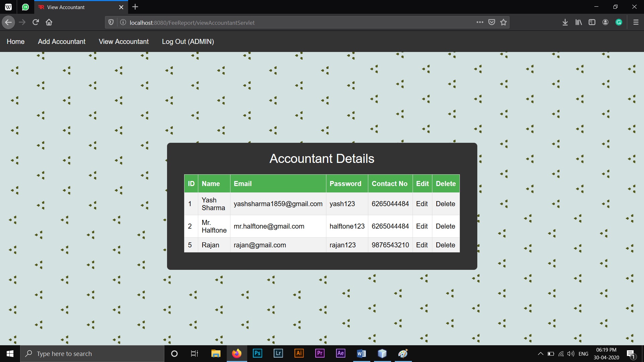The width and height of the screenshot is (644, 362).
Task: Click the browser home icon
Action: click(49, 22)
